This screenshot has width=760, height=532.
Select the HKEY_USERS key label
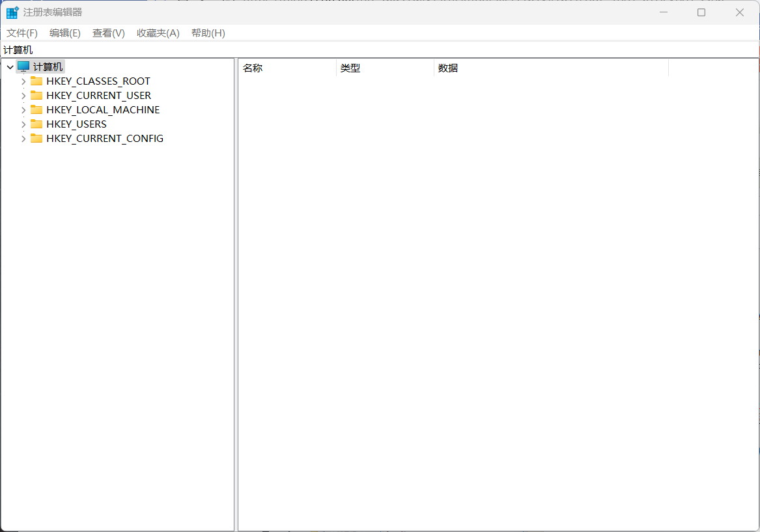(x=77, y=124)
